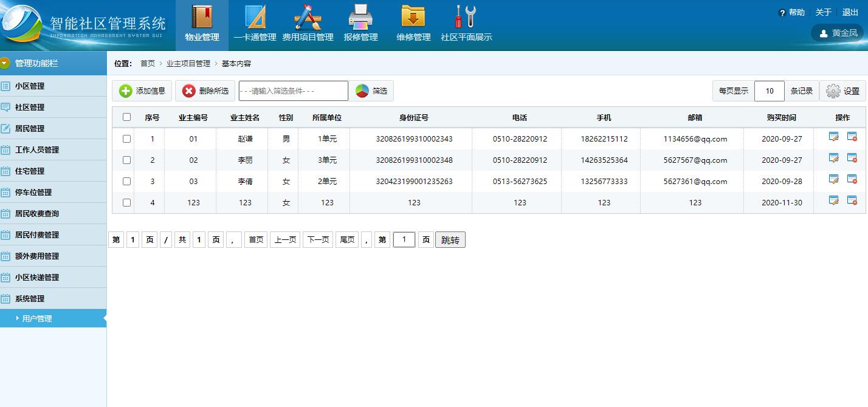Click 尾页 to go to last page
This screenshot has width=868, height=407.
tap(347, 239)
